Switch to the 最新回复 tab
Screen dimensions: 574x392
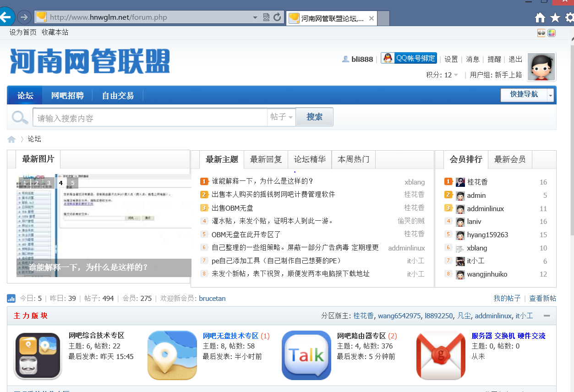pyautogui.click(x=266, y=159)
